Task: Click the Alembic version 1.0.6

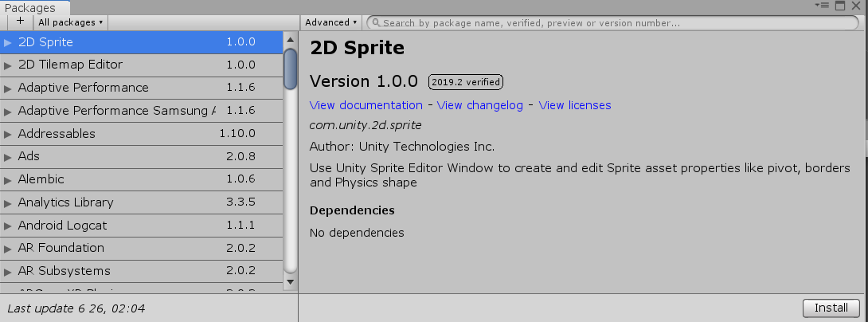Action: pos(240,179)
